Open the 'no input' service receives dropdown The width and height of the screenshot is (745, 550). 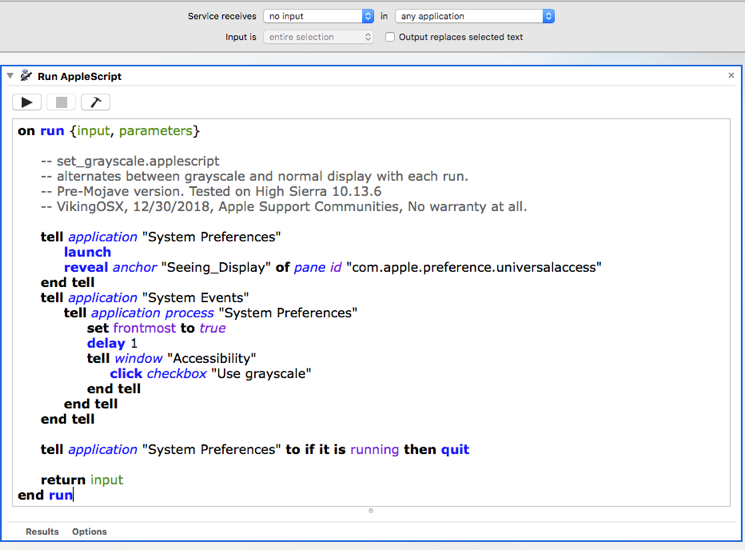[318, 16]
